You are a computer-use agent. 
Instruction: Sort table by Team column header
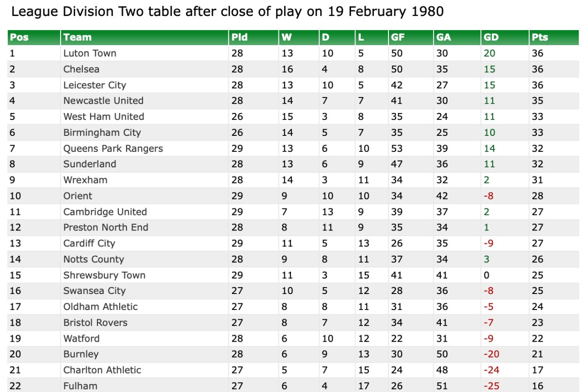point(78,37)
